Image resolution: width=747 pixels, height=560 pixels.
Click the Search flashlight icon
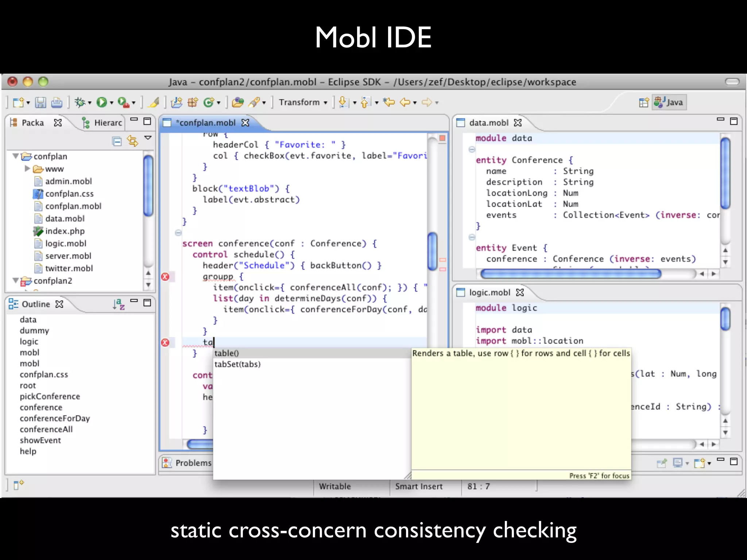pyautogui.click(x=254, y=102)
